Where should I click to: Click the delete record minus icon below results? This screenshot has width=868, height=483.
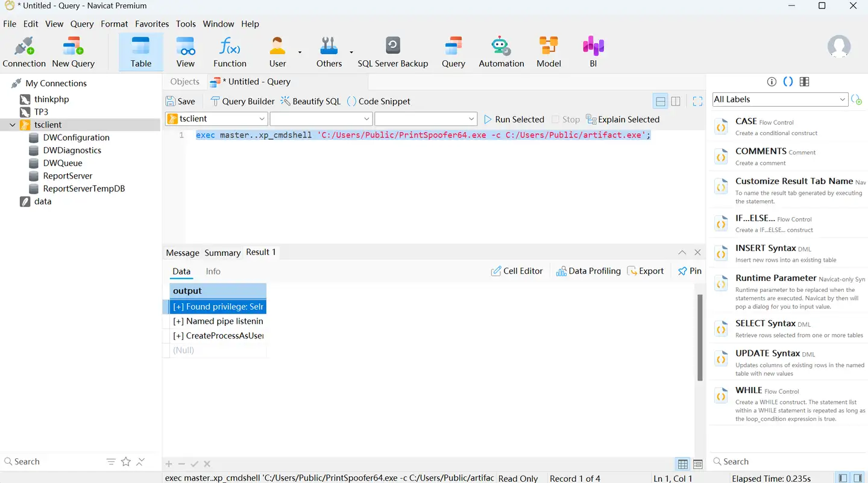pos(181,464)
